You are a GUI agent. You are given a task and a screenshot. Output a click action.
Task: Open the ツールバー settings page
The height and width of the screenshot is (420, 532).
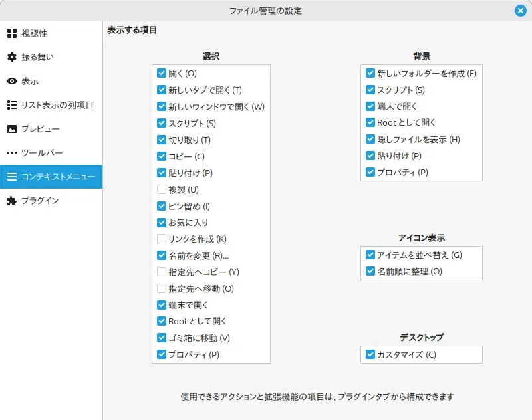tap(51, 153)
